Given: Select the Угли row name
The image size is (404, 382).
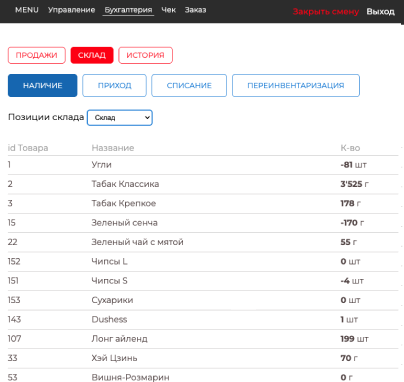Looking at the screenshot, I should click(x=101, y=165).
